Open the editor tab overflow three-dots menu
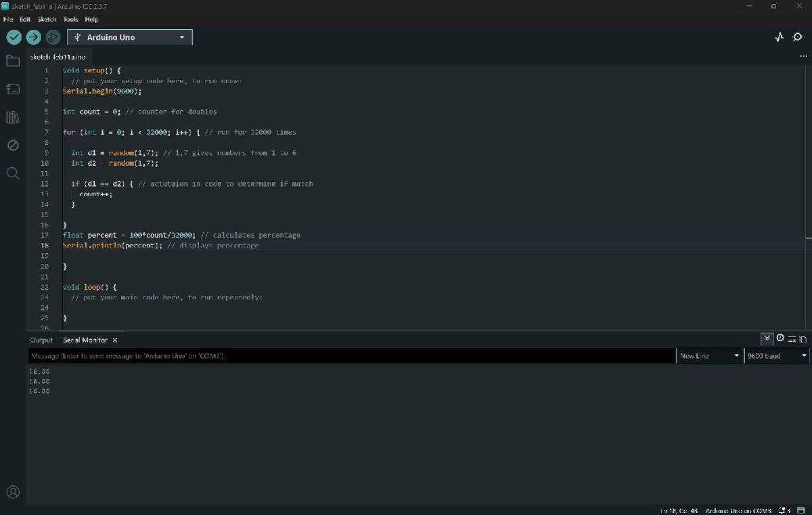Image resolution: width=812 pixels, height=515 pixels. pyautogui.click(x=803, y=57)
